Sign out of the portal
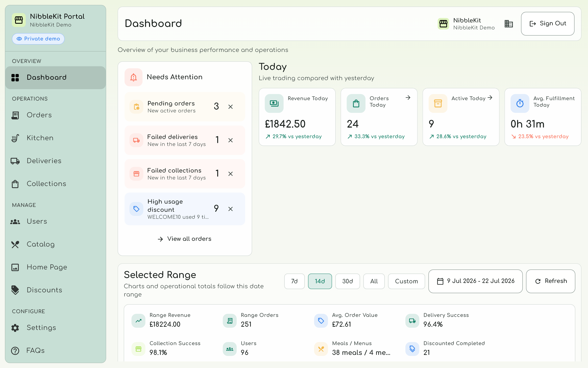Screen dimensions: 588x368 [547, 24]
